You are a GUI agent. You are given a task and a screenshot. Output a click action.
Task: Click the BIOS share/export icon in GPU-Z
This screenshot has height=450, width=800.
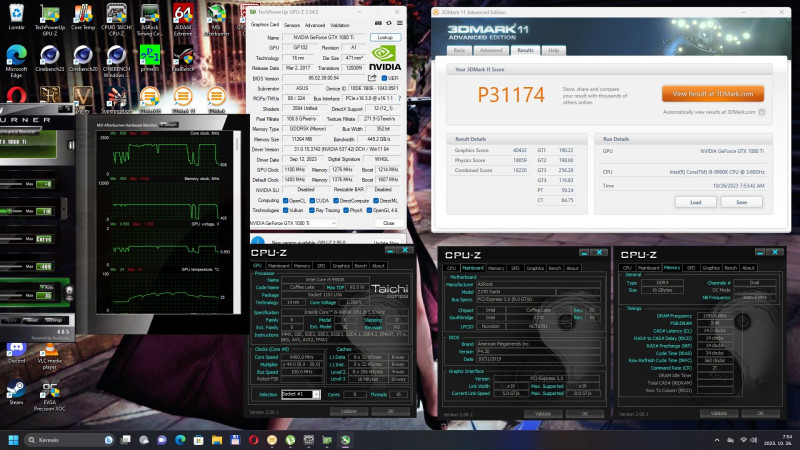tap(372, 78)
